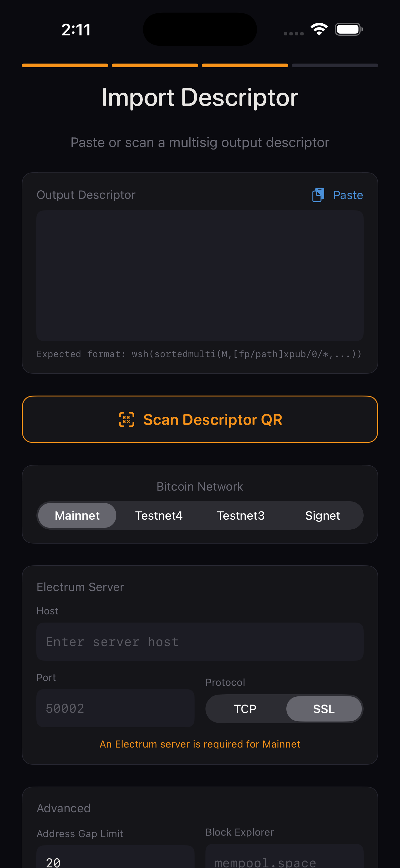Tap the QR code scan icon
Screen dimensions: 400x868
[126, 419]
